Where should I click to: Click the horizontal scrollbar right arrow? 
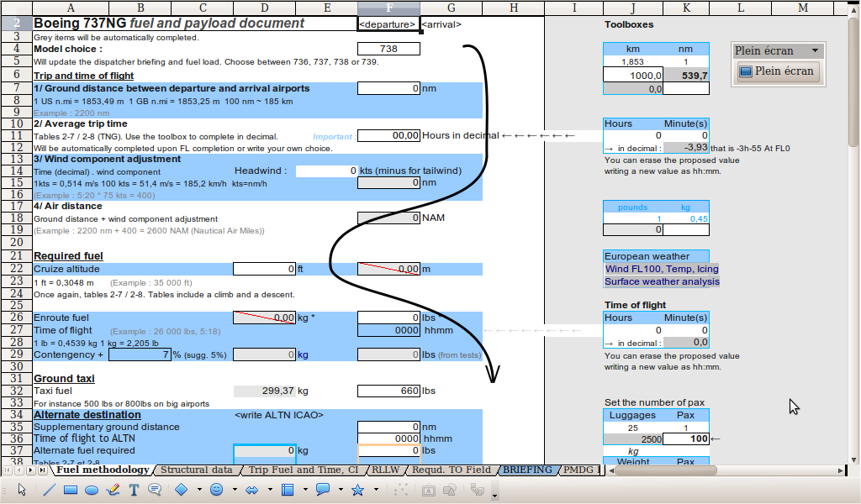840,470
